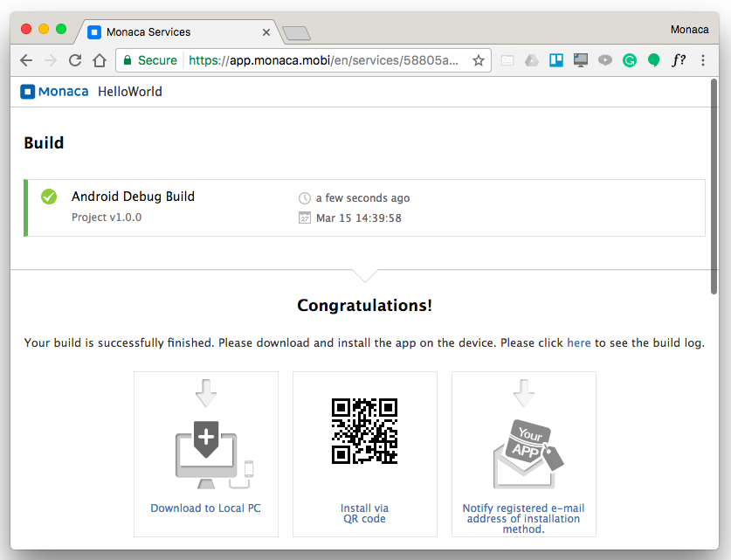Click Download to Local PC
Screen dimensions: 731x560
click(x=205, y=508)
